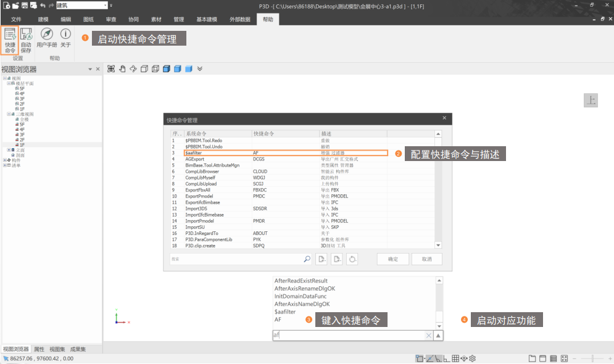Image resolution: width=614 pixels, height=364 pixels.
Task: Open the 用户手册 user manual
Action: coord(46,38)
